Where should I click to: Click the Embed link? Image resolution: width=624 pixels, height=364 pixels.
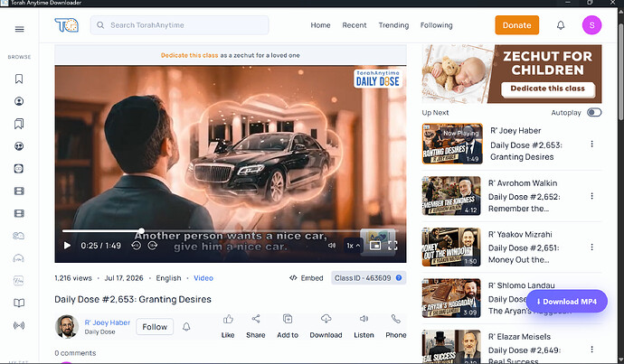[306, 278]
